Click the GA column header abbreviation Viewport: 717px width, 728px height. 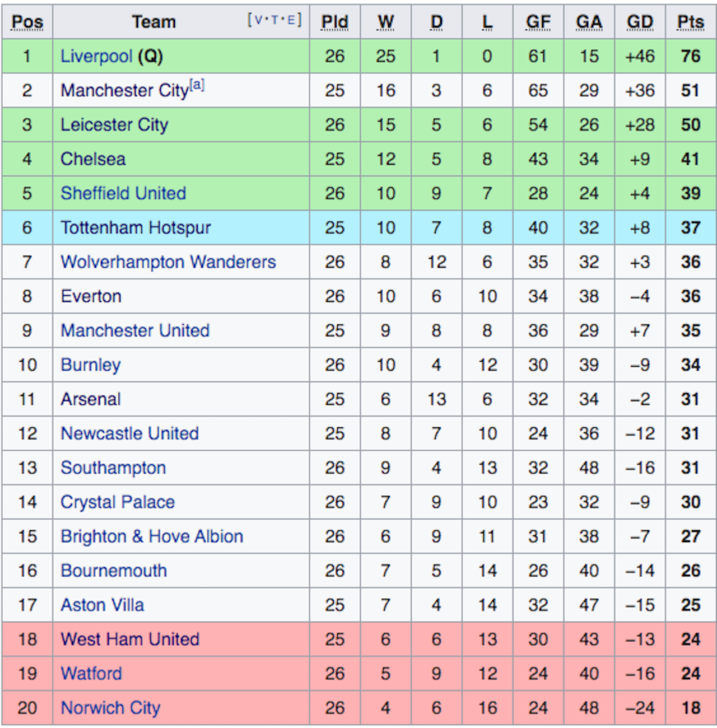[589, 22]
